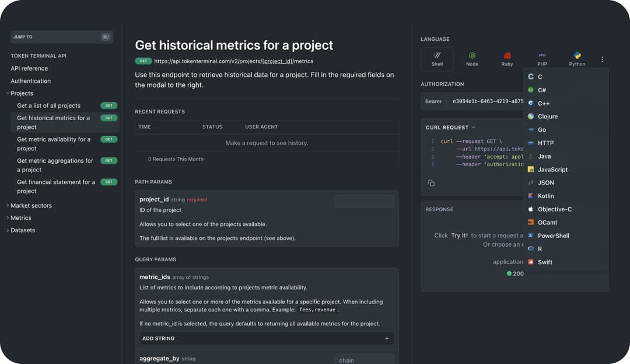The height and width of the screenshot is (364, 630).
Task: Select the Shell language icon
Action: click(437, 59)
